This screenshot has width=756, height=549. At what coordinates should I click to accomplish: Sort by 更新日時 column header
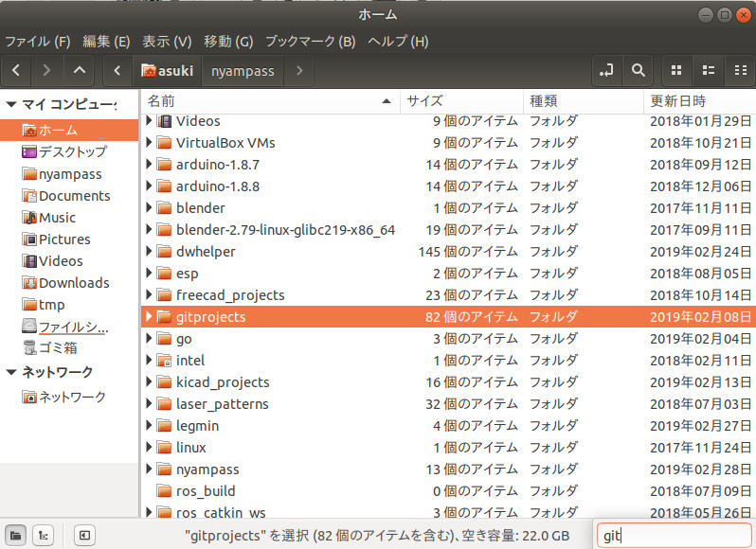pos(700,101)
